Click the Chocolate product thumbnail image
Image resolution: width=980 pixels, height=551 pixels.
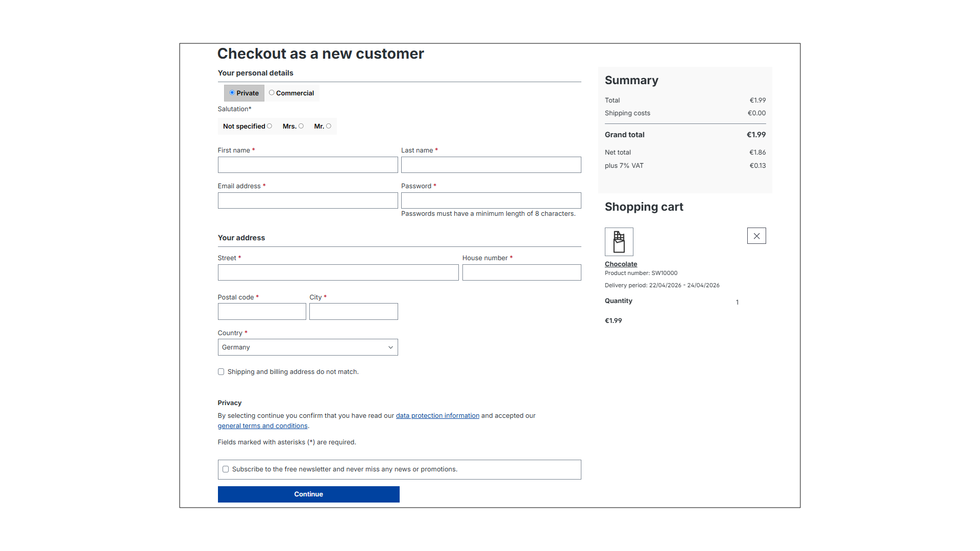[x=619, y=241]
